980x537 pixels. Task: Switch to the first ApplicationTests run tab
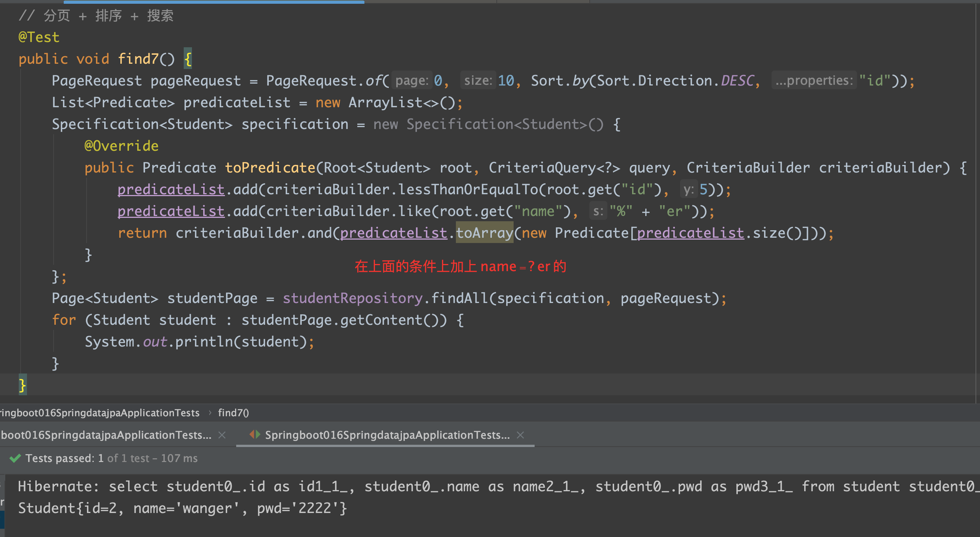(x=106, y=435)
